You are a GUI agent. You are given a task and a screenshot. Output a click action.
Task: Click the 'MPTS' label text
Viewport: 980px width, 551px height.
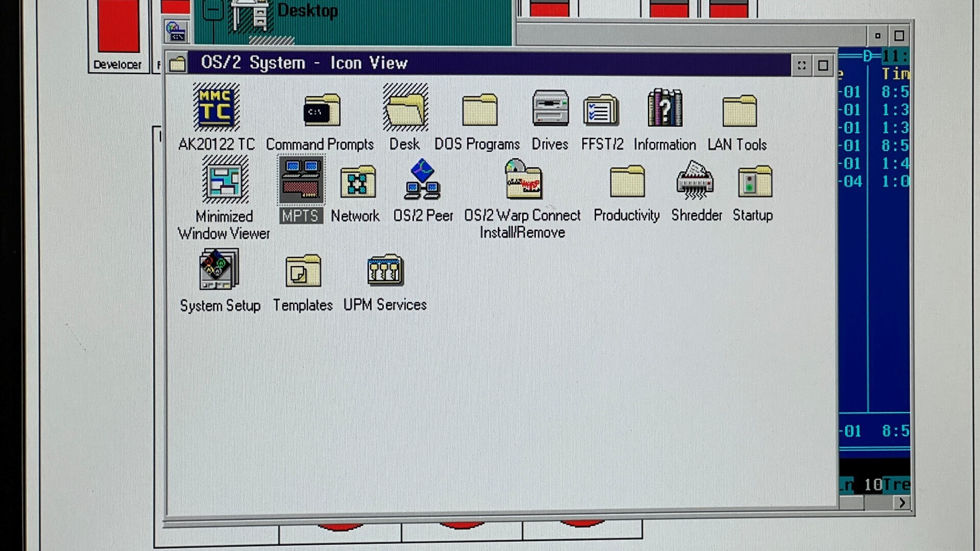click(300, 216)
